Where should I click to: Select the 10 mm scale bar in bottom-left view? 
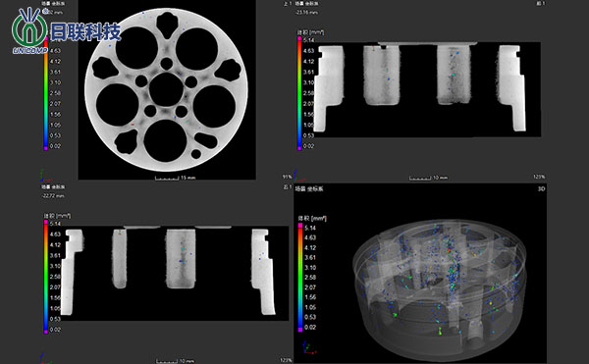(176, 361)
